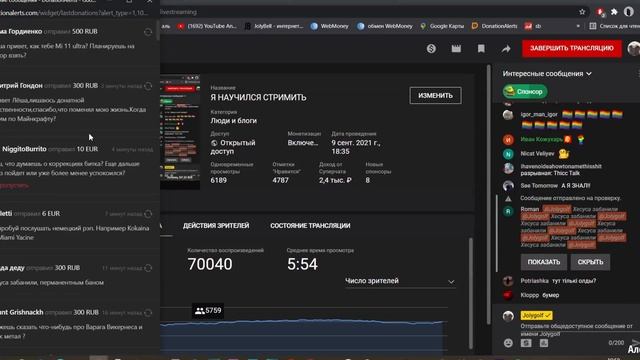Click the Roman avatar in chat
This screenshot has height=360, width=640.
coord(508,211)
